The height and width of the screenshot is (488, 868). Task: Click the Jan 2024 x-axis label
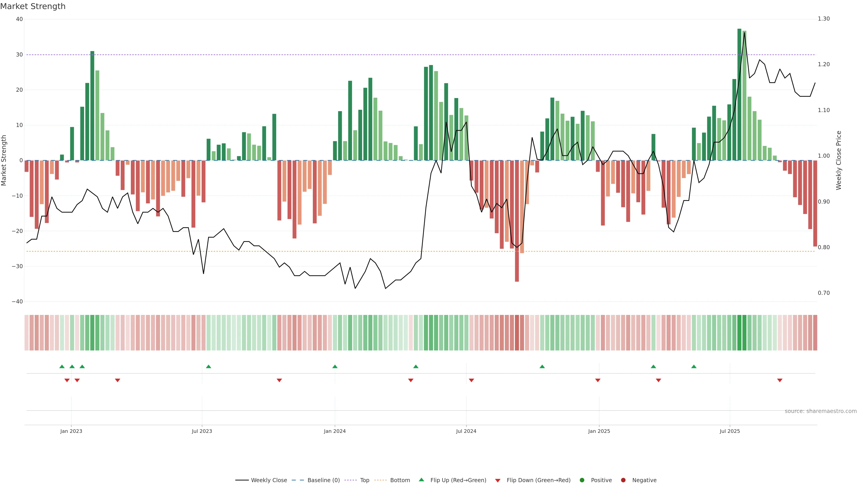(x=335, y=431)
